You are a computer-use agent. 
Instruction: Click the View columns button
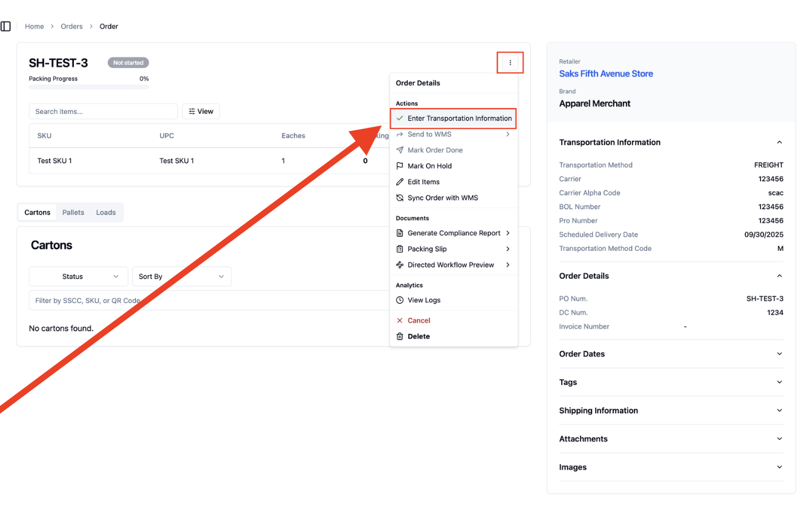tap(201, 112)
